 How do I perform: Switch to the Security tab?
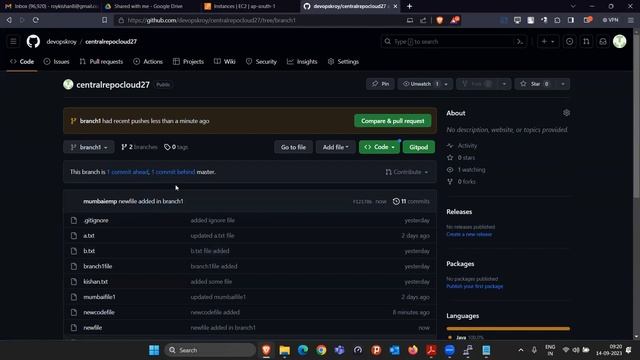261,62
